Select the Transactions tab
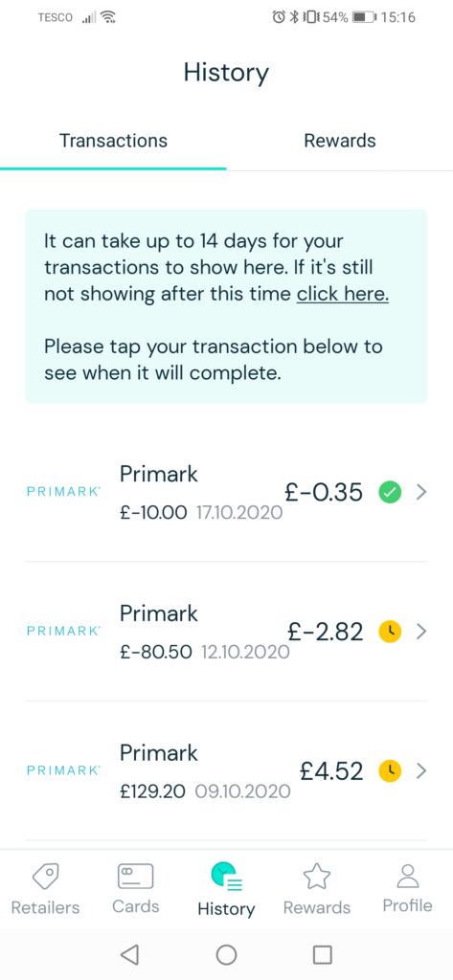The height and width of the screenshot is (980, 453). [x=113, y=141]
